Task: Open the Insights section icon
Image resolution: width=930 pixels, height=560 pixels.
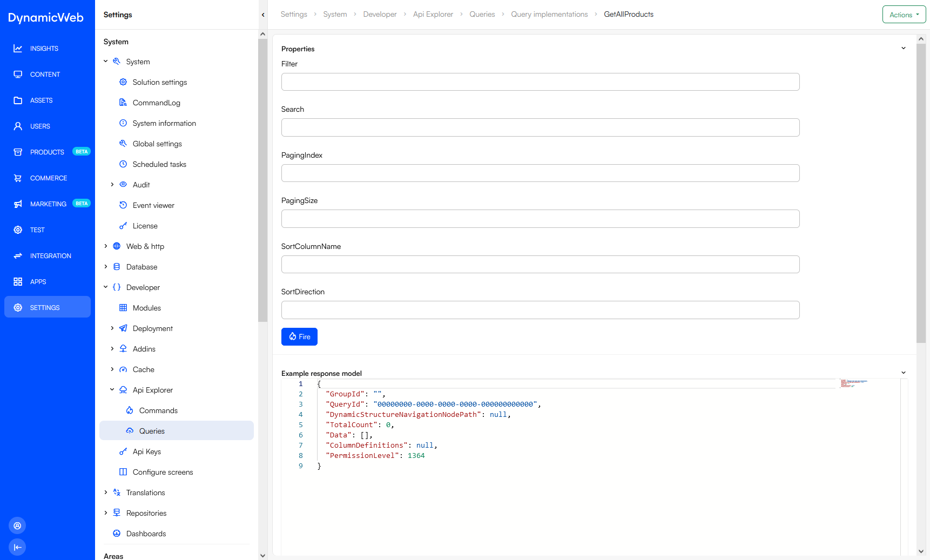Action: coord(18,49)
